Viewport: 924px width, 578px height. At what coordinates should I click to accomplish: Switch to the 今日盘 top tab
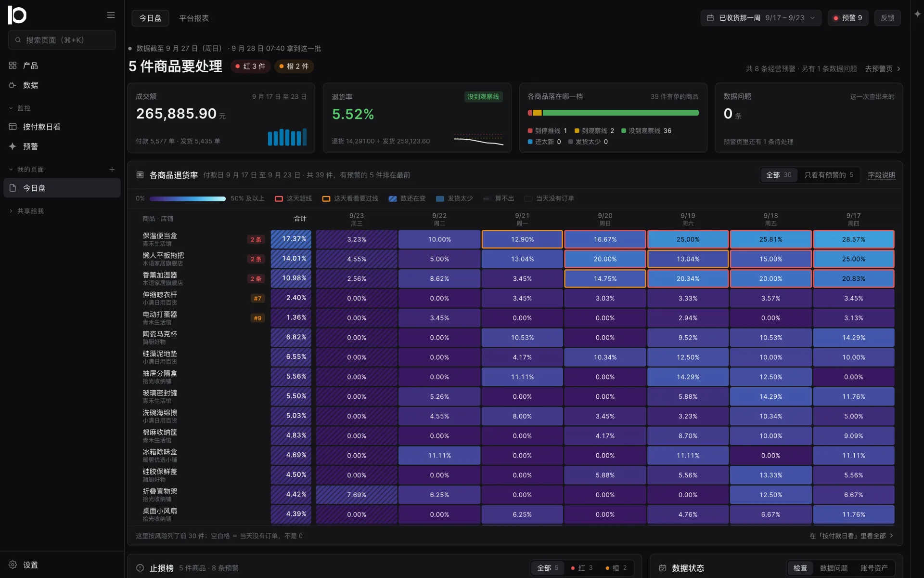pyautogui.click(x=150, y=18)
